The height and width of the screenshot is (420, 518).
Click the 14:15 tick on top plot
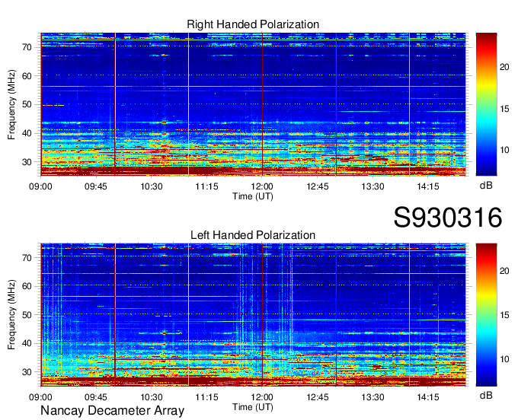[x=428, y=186]
